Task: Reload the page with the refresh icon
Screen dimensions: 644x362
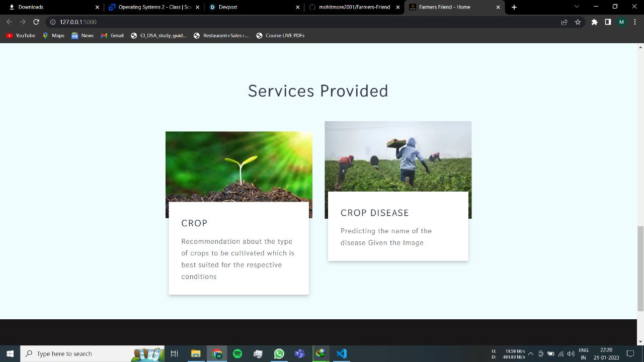Action: tap(36, 22)
